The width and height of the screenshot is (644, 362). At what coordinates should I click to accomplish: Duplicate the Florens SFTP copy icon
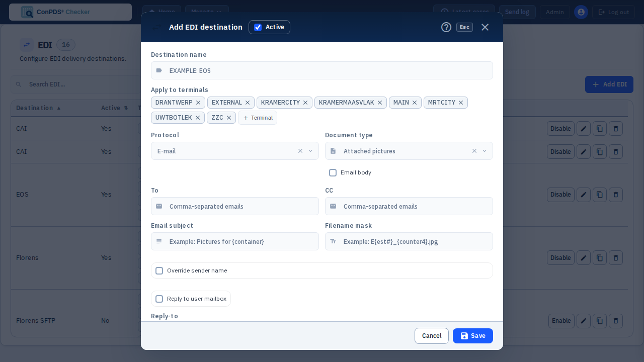click(x=600, y=321)
